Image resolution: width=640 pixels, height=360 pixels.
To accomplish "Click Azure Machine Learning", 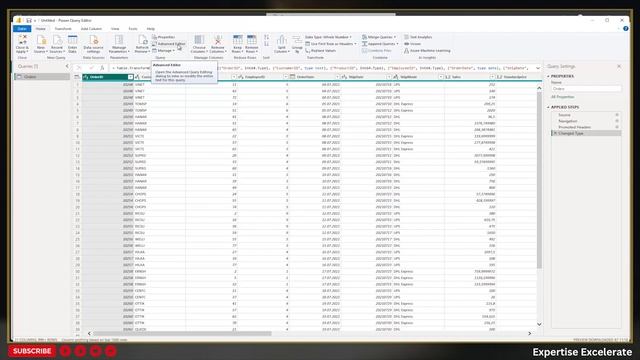I will pyautogui.click(x=427, y=51).
